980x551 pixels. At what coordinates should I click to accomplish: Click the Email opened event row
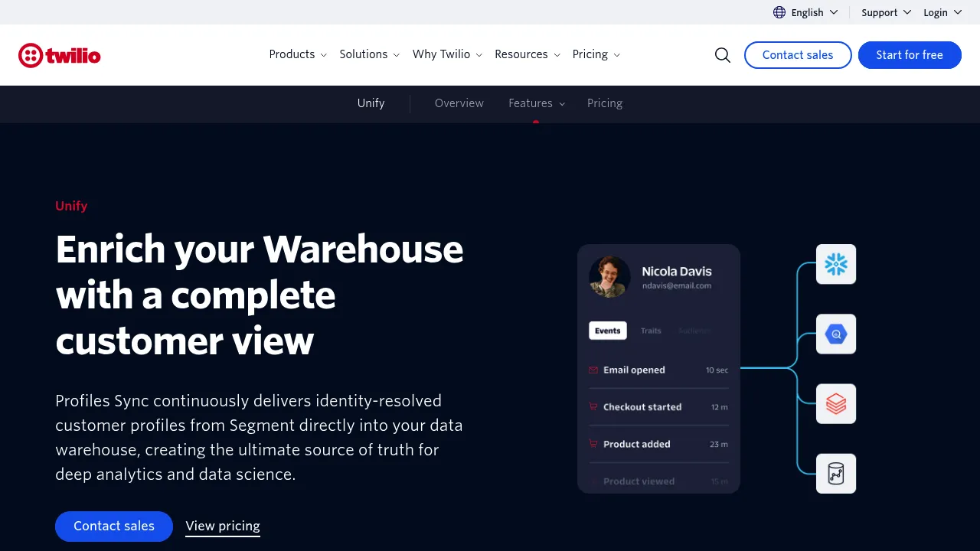click(658, 370)
